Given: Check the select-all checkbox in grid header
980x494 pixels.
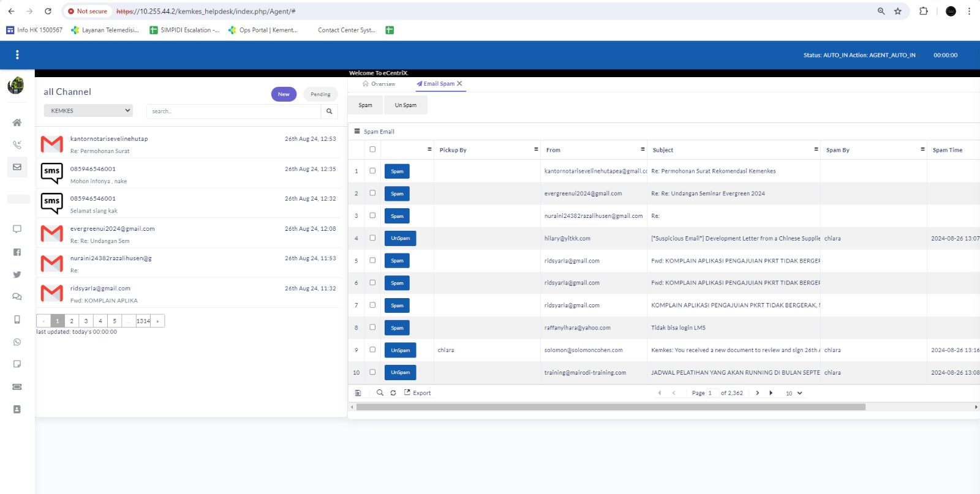Looking at the screenshot, I should (x=372, y=149).
